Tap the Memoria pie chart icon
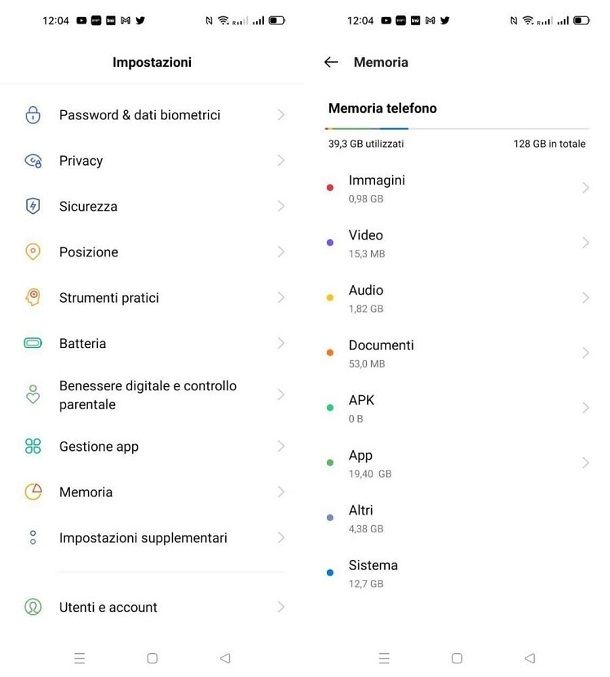Image resolution: width=610 pixels, height=677 pixels. [x=33, y=492]
